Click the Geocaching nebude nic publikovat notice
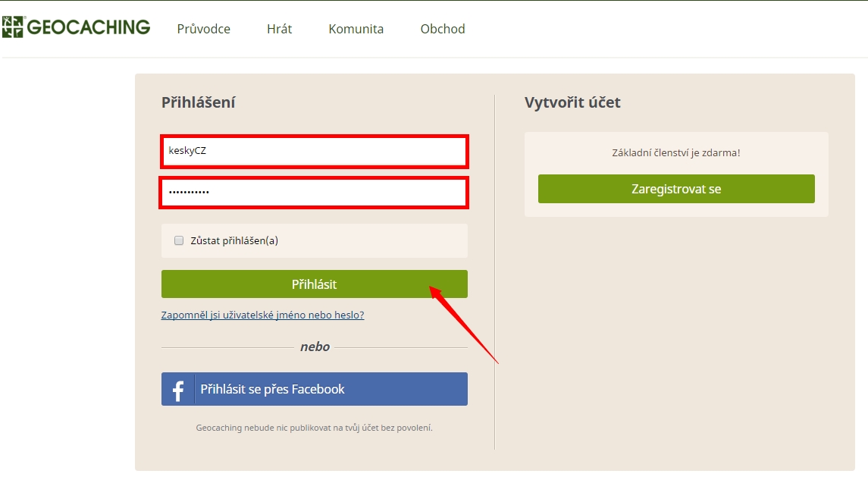 tap(314, 428)
